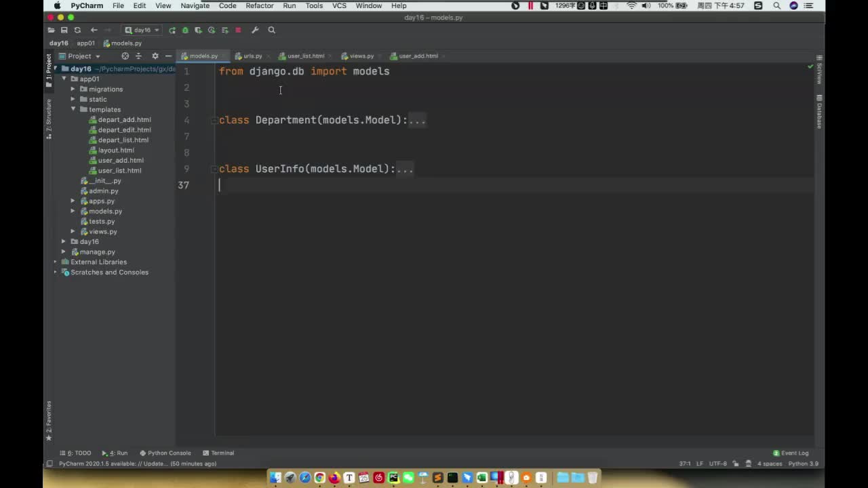The width and height of the screenshot is (868, 488).
Task: Select admin.py in the project tree
Action: [x=103, y=190]
